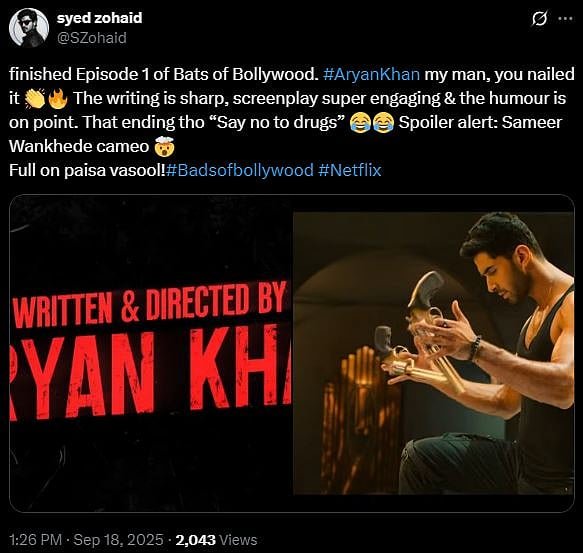Open the @SZohaid handle link
The image size is (583, 553).
91,38
